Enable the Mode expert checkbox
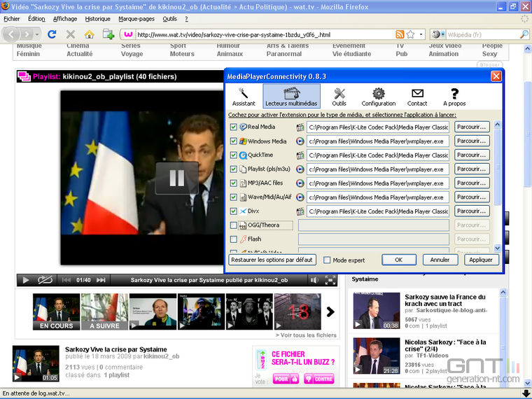Screen dimensions: 532x399 (327, 260)
